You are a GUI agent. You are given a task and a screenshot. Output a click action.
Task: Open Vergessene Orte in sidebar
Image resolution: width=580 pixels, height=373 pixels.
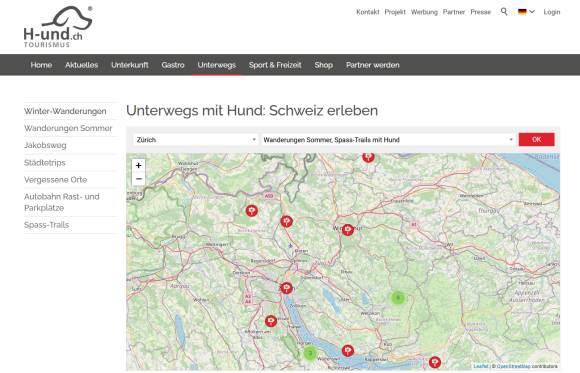(55, 179)
